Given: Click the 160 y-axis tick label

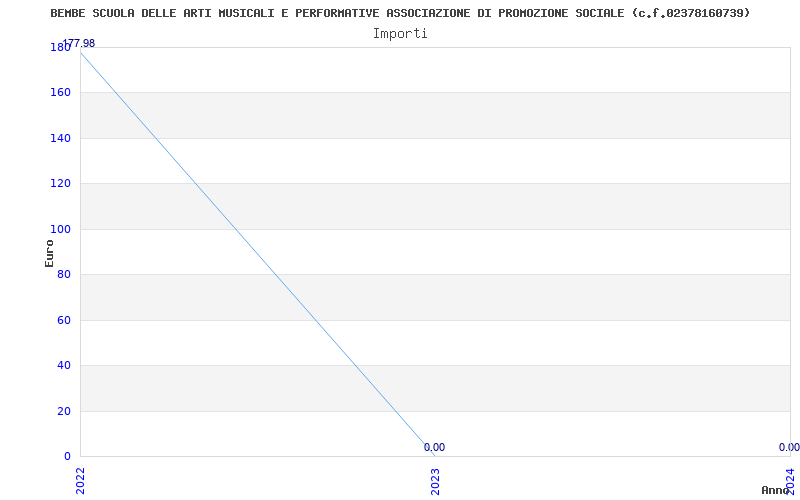Looking at the screenshot, I should coord(60,93).
